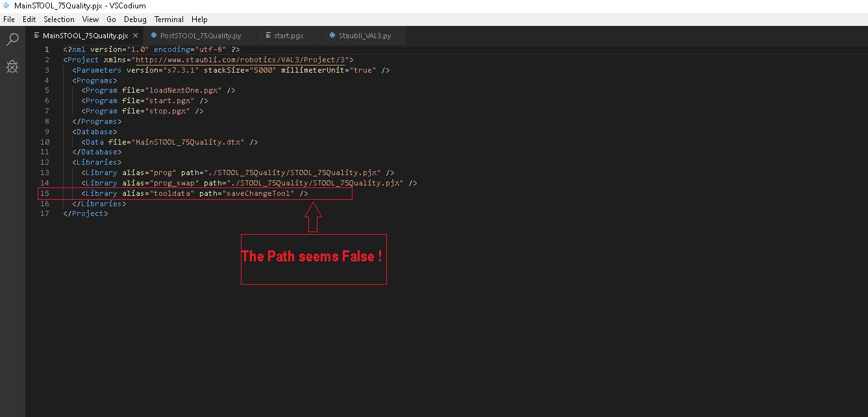Open the Edit menu

click(29, 19)
